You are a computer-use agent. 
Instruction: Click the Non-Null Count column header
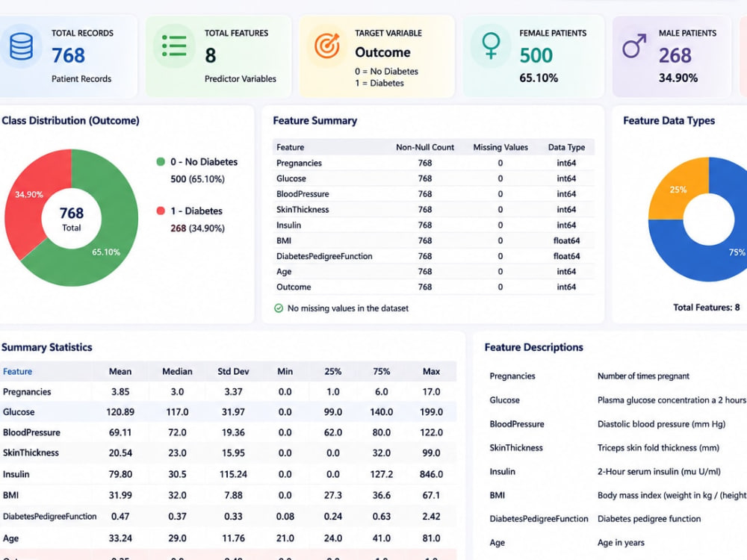click(x=425, y=147)
